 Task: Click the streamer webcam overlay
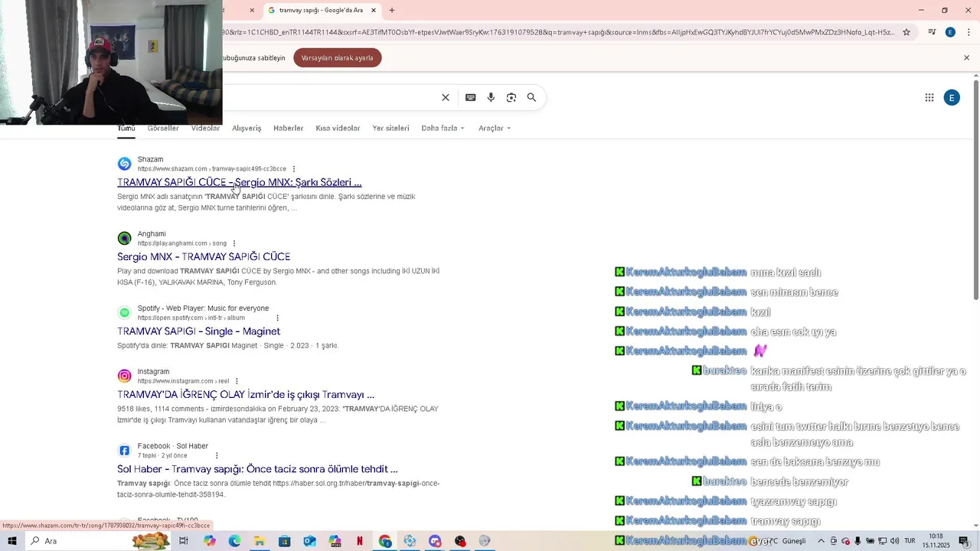pos(111,62)
